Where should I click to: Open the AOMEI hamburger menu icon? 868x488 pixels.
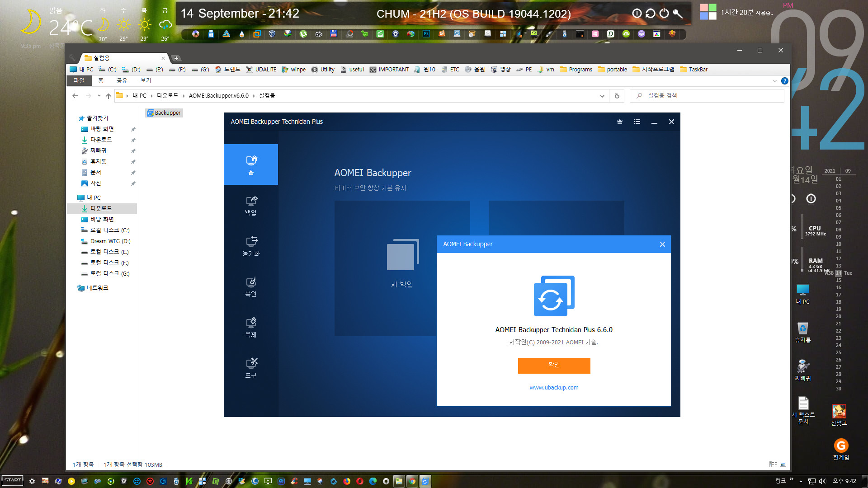coord(637,122)
